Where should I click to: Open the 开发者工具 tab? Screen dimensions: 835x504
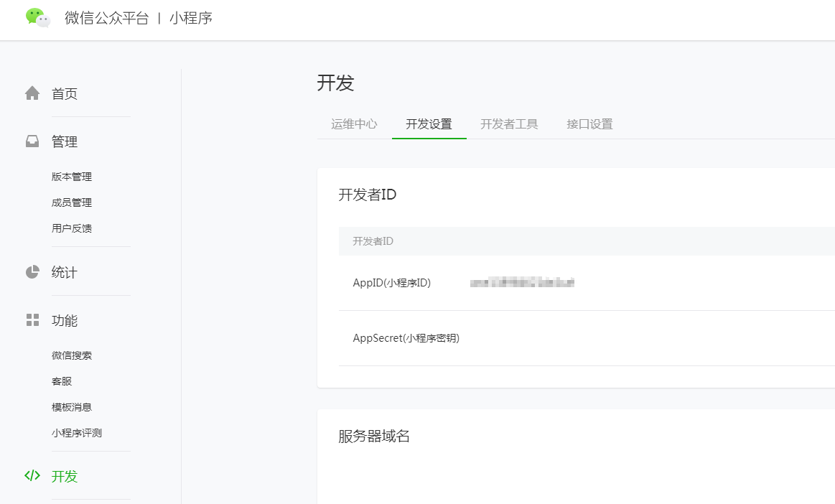point(509,124)
